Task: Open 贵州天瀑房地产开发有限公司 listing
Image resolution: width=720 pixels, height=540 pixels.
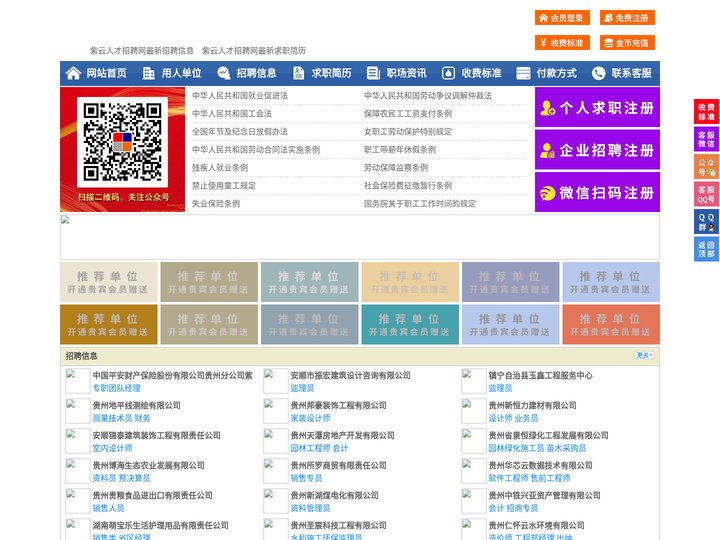Action: 343,435
